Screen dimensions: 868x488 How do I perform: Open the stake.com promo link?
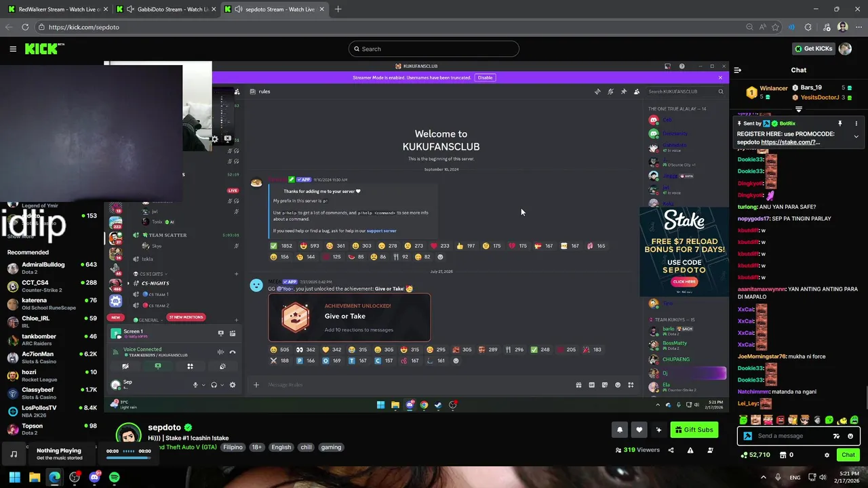[x=790, y=142]
